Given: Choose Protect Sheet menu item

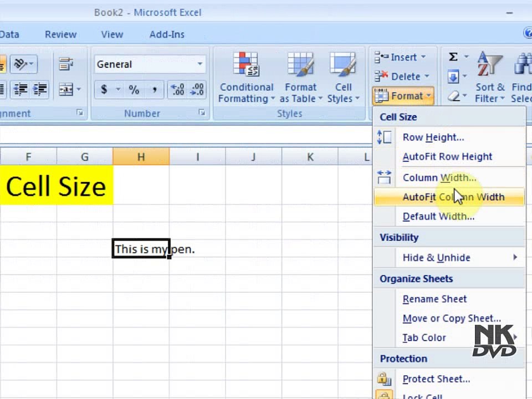Looking at the screenshot, I should click(x=449, y=378).
